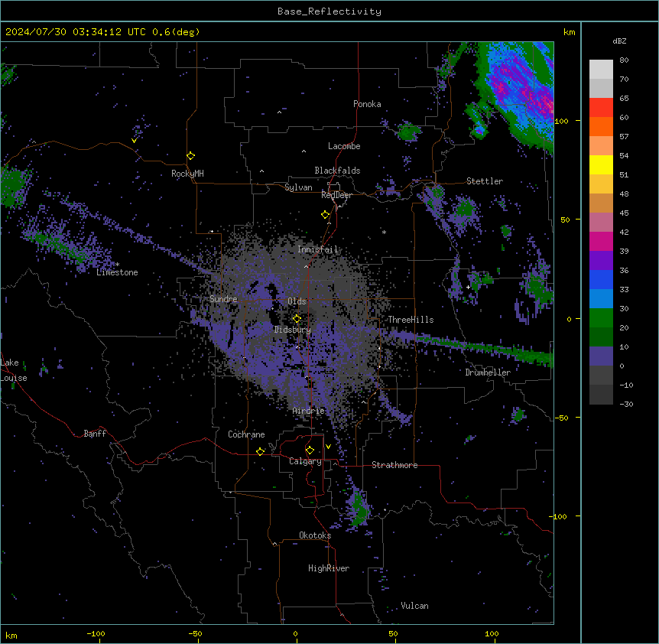Click the lightest gray 70–80 dBZ legend swatch
659x644 pixels.
click(601, 70)
